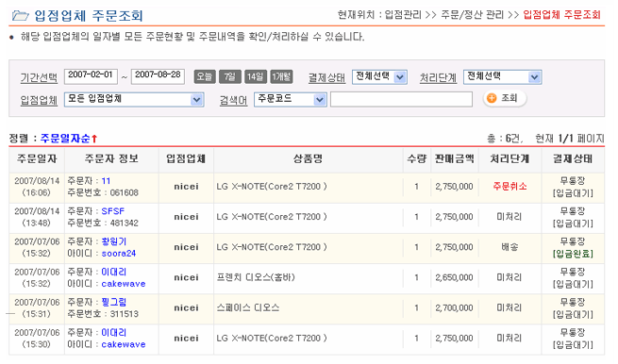Click order number 061608

tap(125, 193)
